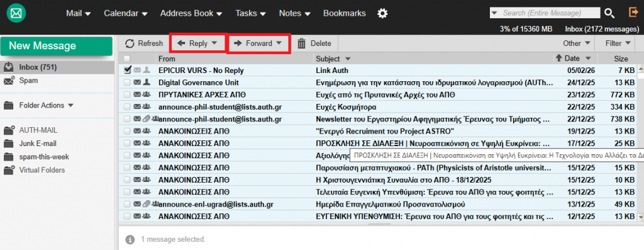Click the Spam folder icon
This screenshot has width=644, height=250.
coord(9,81)
